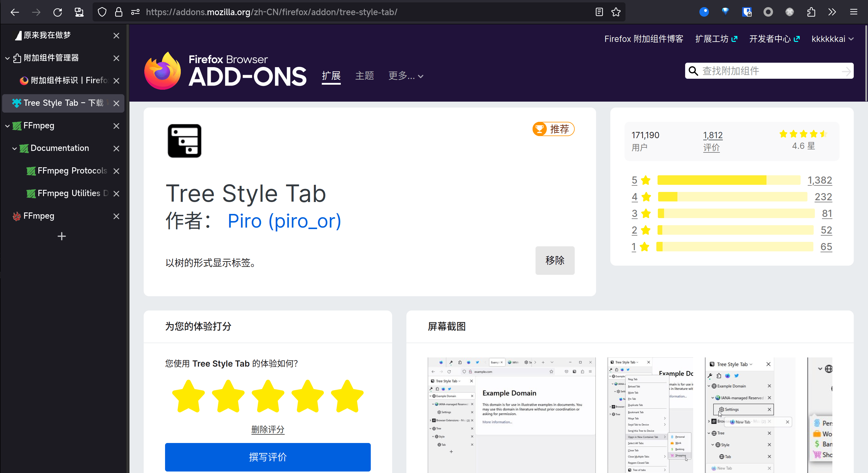Image resolution: width=868 pixels, height=473 pixels.
Task: Open the Extensions puzzle-piece toolbar icon
Action: point(811,12)
